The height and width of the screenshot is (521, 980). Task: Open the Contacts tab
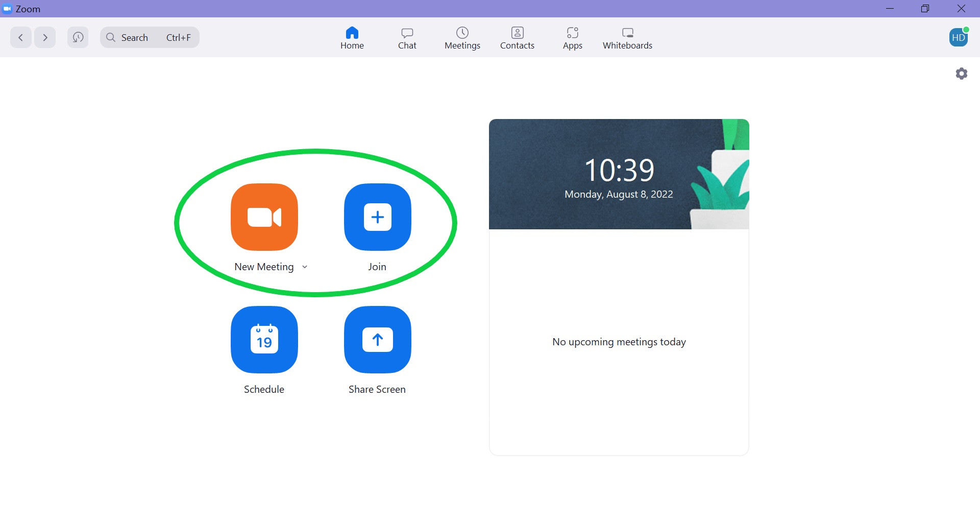[x=518, y=38]
